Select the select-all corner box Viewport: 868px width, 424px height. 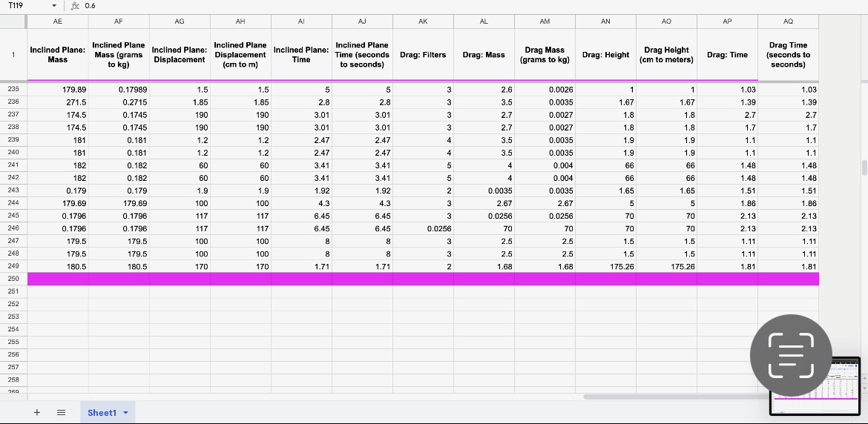pyautogui.click(x=13, y=21)
